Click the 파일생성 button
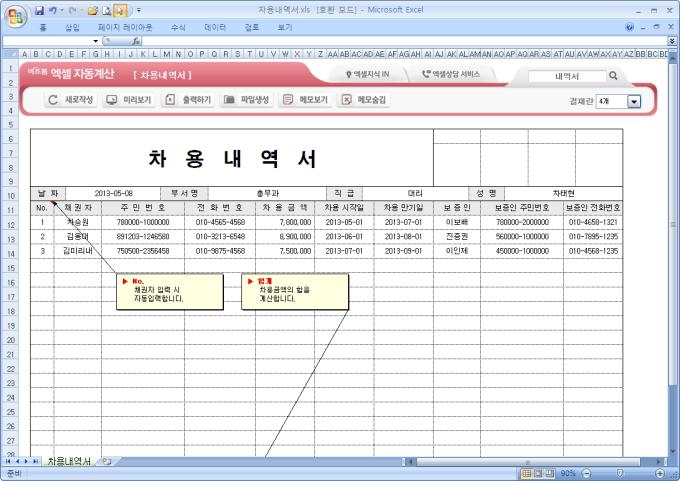The image size is (680, 481). [x=246, y=100]
